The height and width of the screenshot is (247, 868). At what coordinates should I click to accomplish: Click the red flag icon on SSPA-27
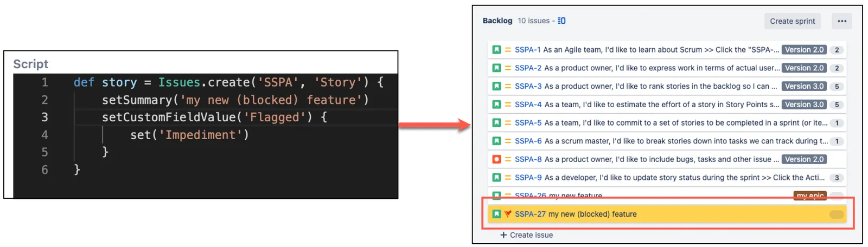[x=508, y=214]
